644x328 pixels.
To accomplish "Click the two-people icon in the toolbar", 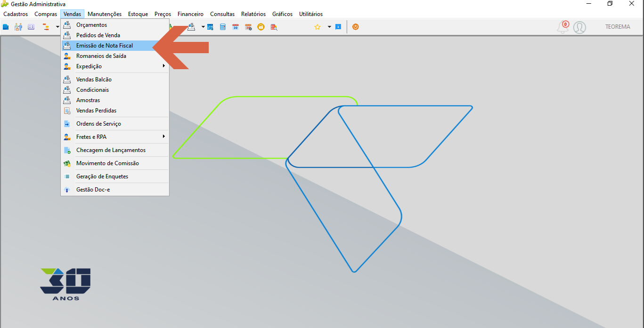I will (x=18, y=27).
